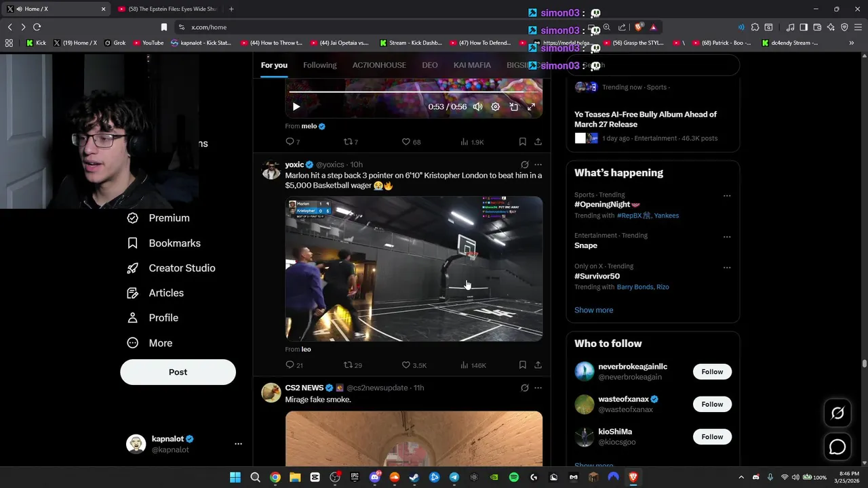Viewport: 868px width, 488px height.
Task: Open the Grok floating button
Action: (837, 413)
